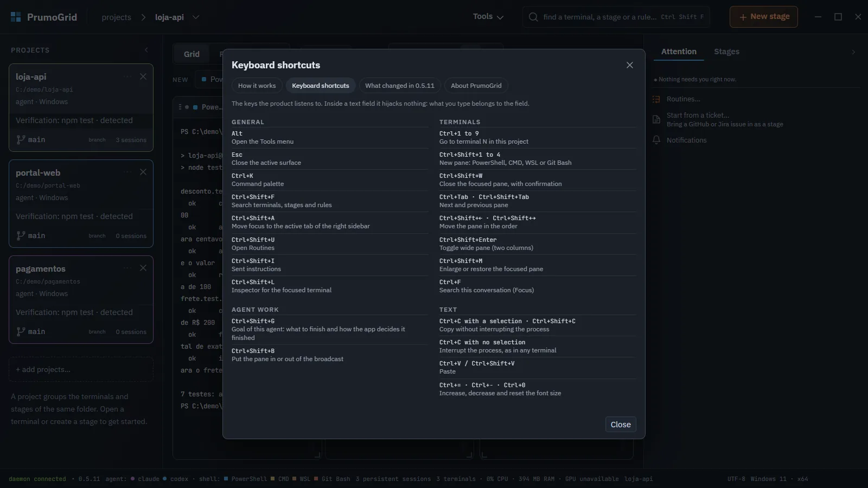The width and height of the screenshot is (868, 488).
Task: Click the terminal pane drag handle icon
Action: (x=180, y=107)
